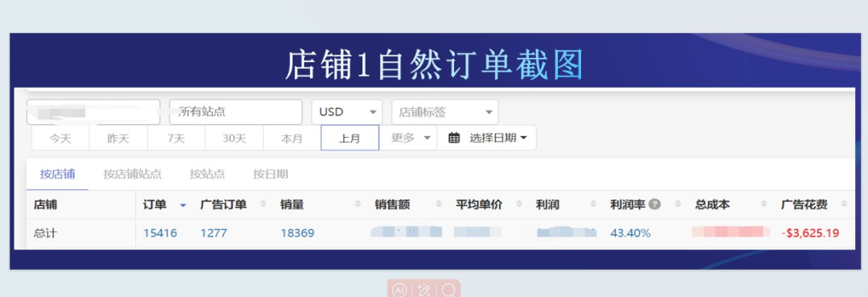The image size is (868, 297).
Task: Click the 利润率 column header text
Action: pos(628,204)
